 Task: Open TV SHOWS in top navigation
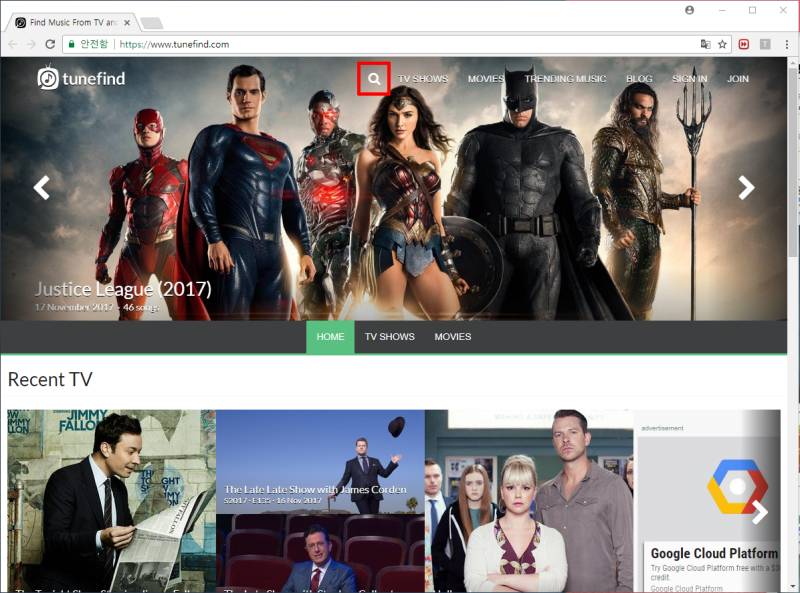(x=423, y=79)
